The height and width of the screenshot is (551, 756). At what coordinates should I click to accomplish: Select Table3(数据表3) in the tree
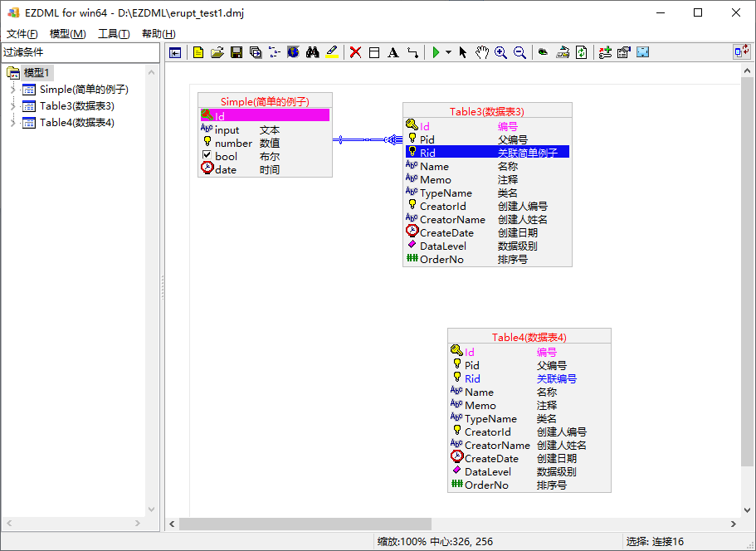tap(77, 106)
